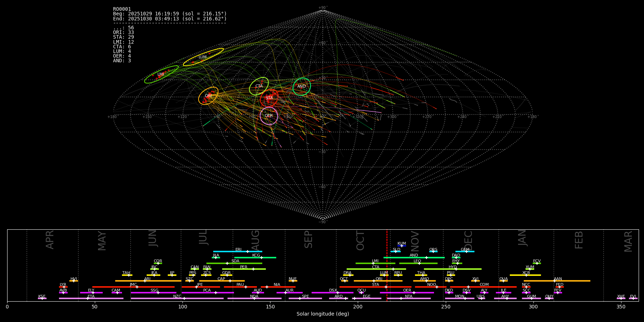Click the JXA shower bar in the timeline

pos(216,258)
